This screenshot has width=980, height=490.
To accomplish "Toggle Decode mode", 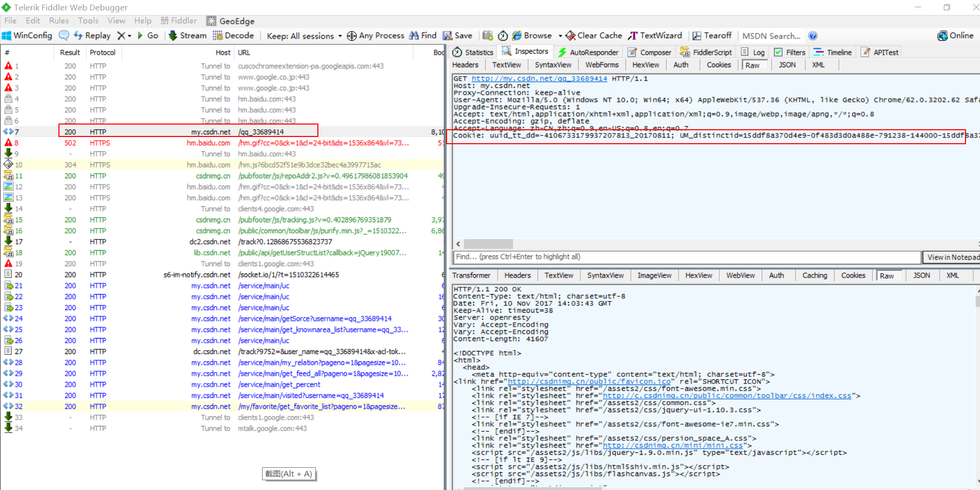I will [x=233, y=35].
